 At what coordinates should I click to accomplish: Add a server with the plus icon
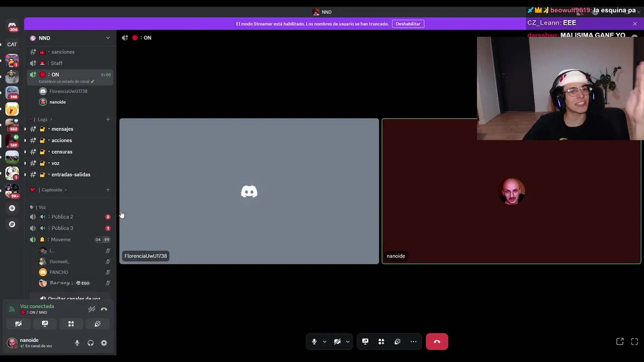point(12,208)
